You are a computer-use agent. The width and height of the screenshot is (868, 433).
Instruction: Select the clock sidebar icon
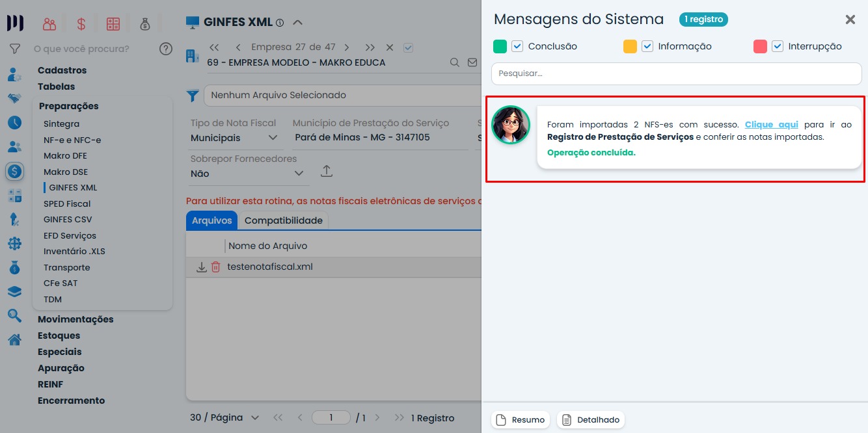point(14,122)
